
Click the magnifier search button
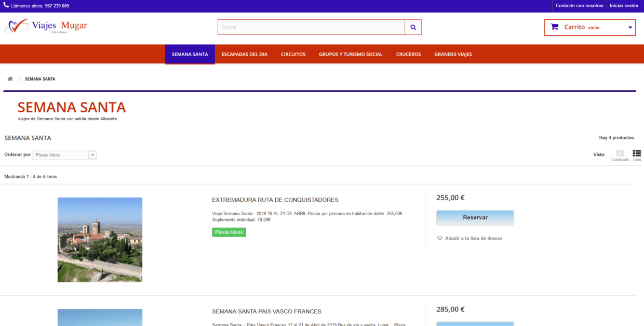413,27
